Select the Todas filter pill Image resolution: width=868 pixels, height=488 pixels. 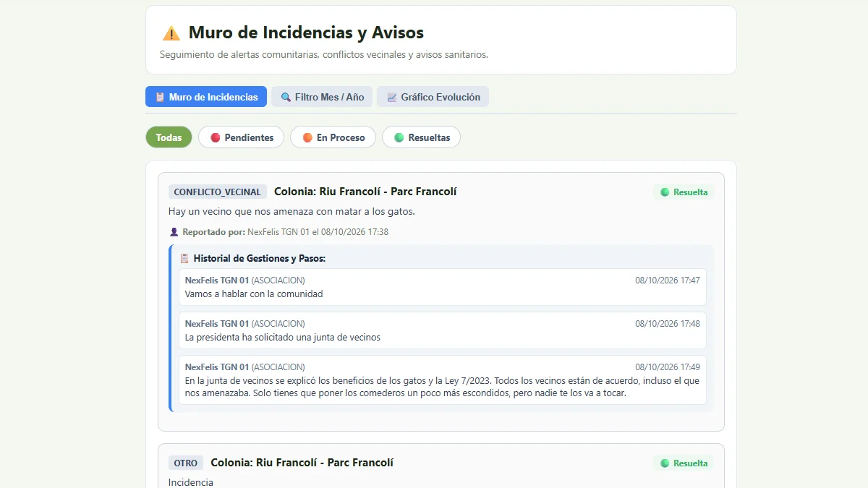(169, 137)
